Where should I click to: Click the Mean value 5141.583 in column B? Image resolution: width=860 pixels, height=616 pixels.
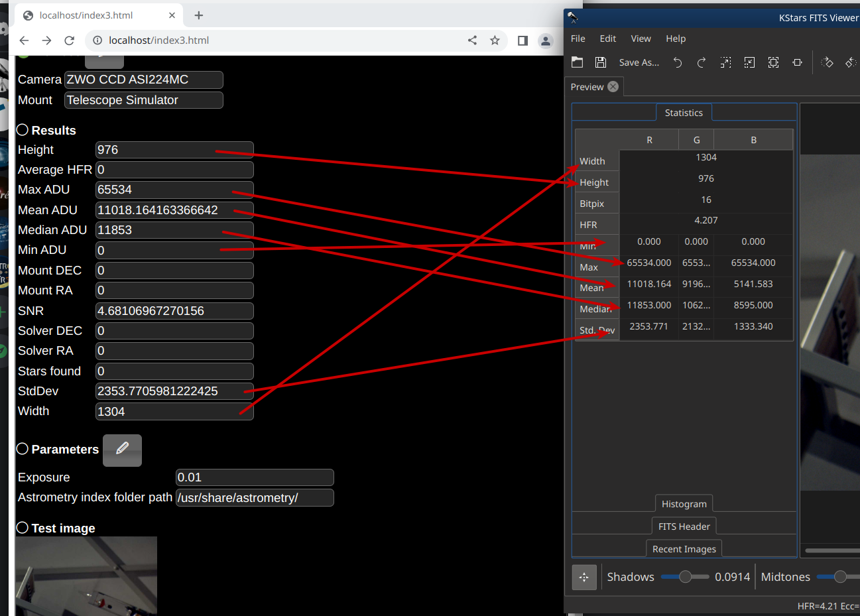753,284
